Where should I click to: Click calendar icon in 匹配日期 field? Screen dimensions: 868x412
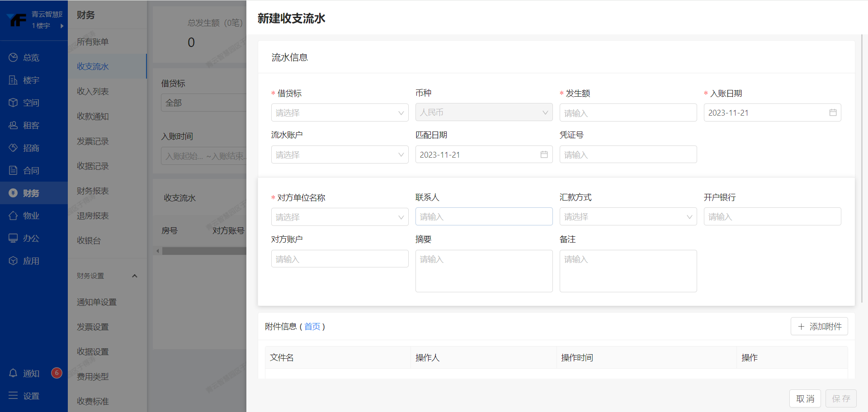coord(544,154)
